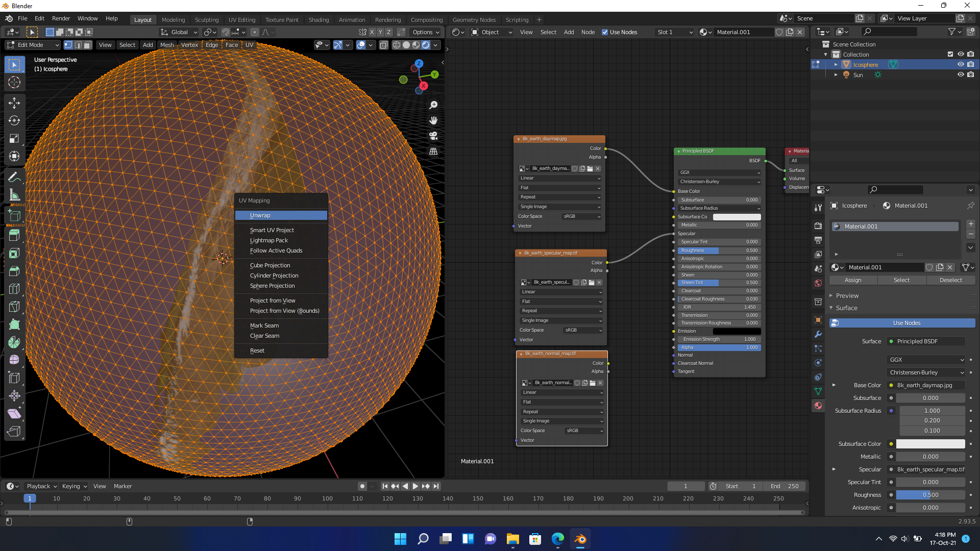Open Object Data properties tab
980x551 pixels.
(x=818, y=391)
